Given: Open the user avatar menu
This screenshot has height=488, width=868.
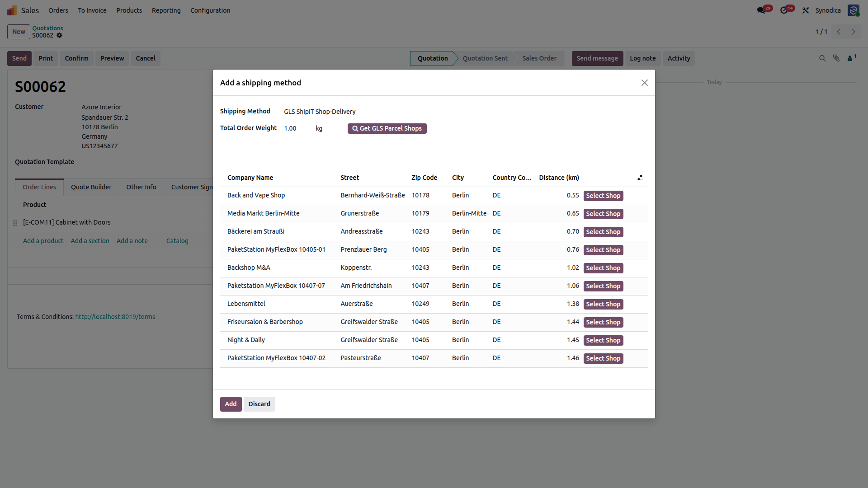Looking at the screenshot, I should pos(854,10).
